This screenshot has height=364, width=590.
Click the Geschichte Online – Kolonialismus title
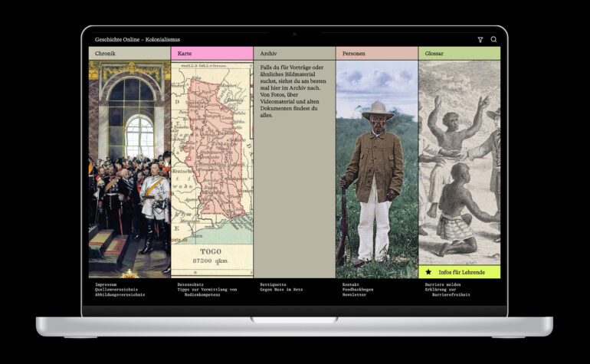point(137,40)
